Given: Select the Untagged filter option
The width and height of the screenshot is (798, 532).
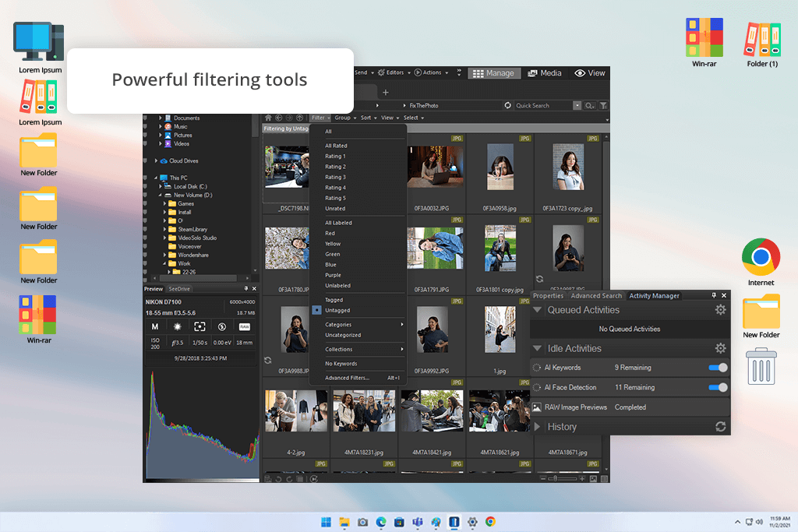Looking at the screenshot, I should coord(337,310).
